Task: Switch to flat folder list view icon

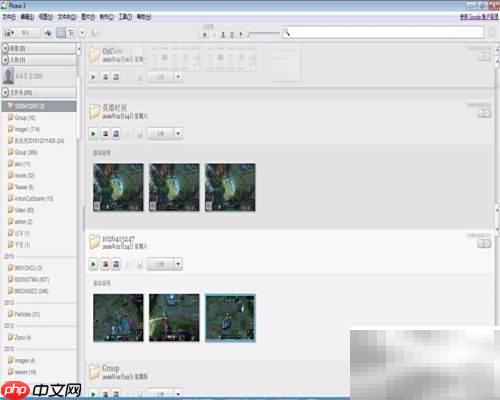Action: (x=61, y=33)
